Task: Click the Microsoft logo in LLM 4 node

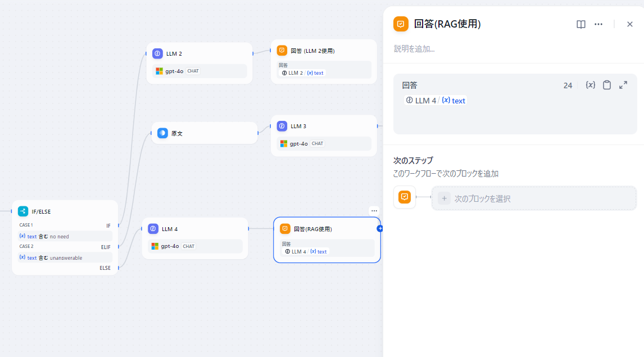Action: pos(155,246)
